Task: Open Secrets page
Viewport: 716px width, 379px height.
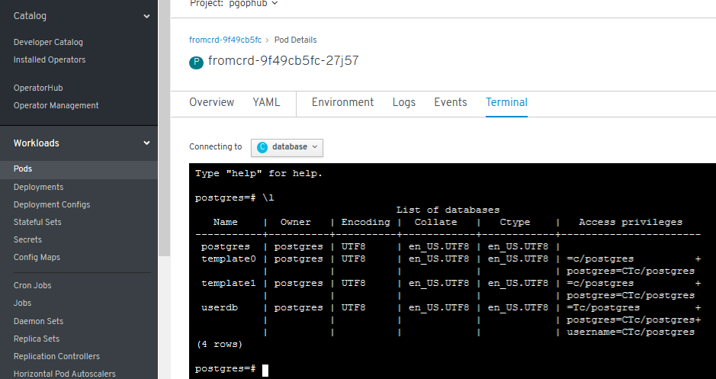Action: [x=27, y=240]
